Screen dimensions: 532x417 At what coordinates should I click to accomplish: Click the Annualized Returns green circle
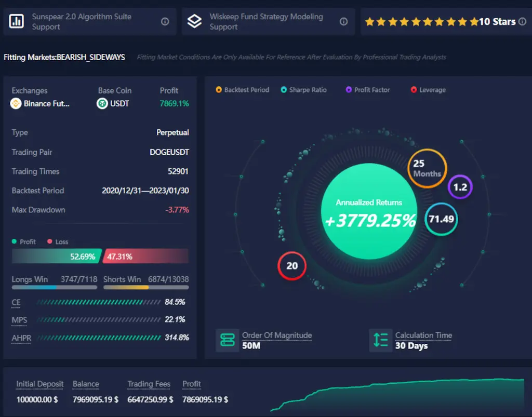[x=369, y=213]
